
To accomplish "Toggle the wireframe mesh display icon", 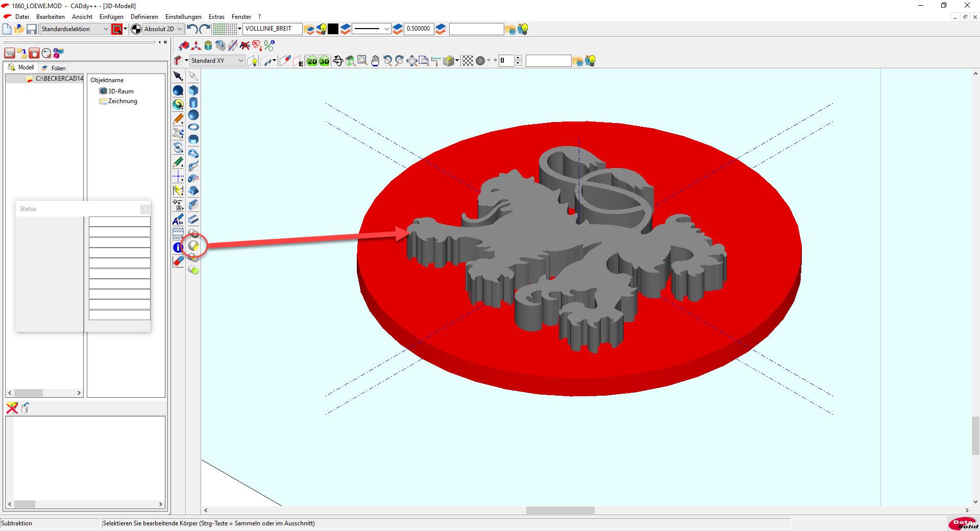I will [x=468, y=61].
